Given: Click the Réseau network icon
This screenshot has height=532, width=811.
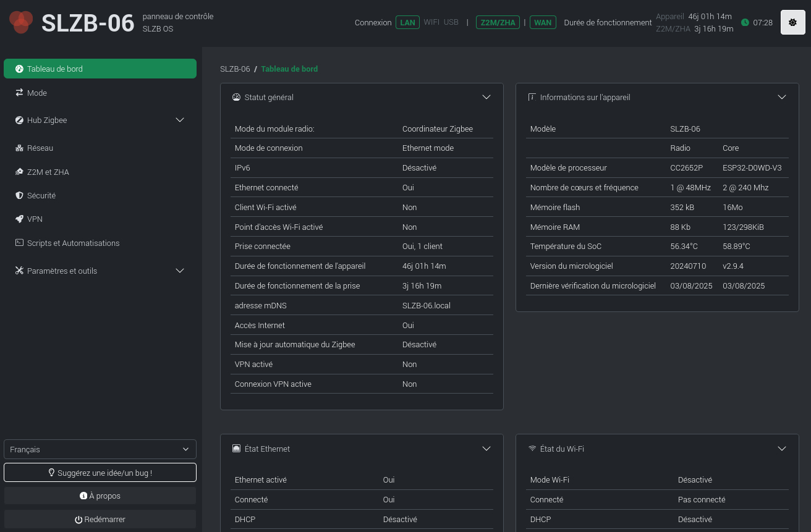Looking at the screenshot, I should [19, 148].
